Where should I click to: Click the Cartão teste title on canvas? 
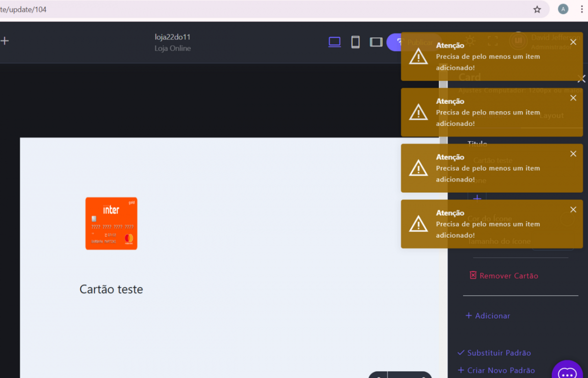(111, 289)
